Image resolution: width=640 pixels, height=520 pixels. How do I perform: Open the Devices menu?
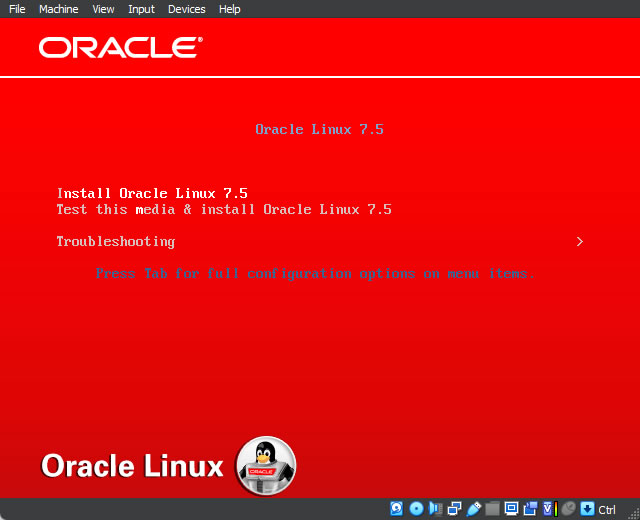pos(187,9)
